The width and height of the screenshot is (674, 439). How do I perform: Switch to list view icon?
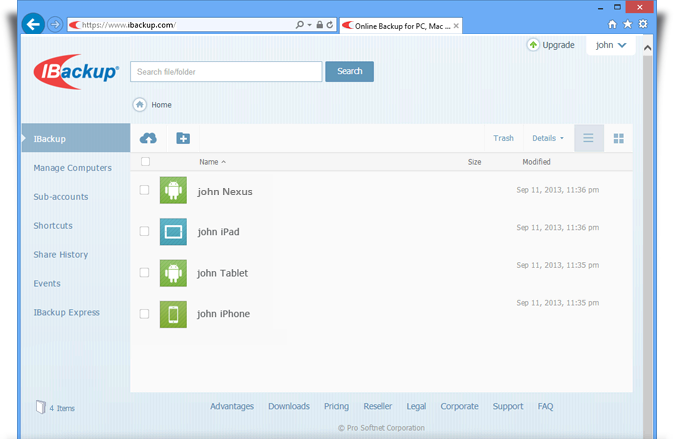(588, 138)
